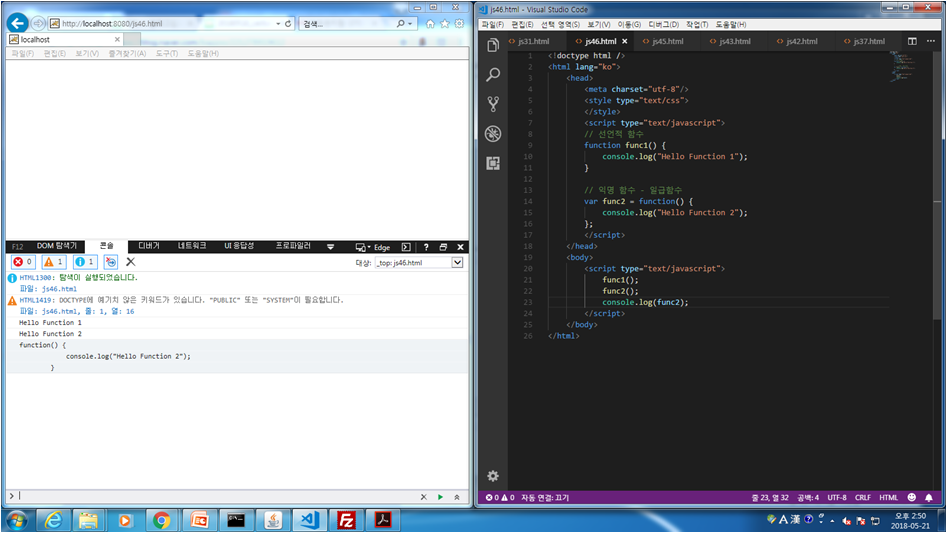Open the IE home page icon
Image resolution: width=947 pixels, height=533 pixels.
(430, 24)
